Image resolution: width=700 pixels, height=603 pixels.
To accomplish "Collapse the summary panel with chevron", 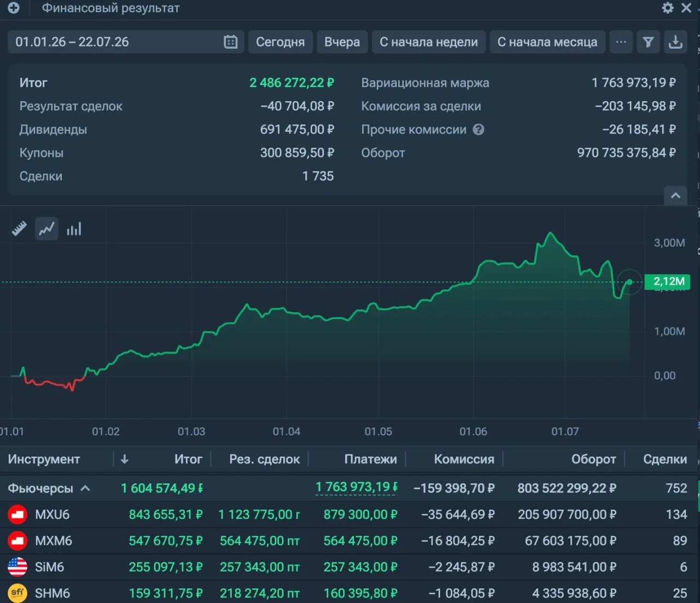I will 675,195.
